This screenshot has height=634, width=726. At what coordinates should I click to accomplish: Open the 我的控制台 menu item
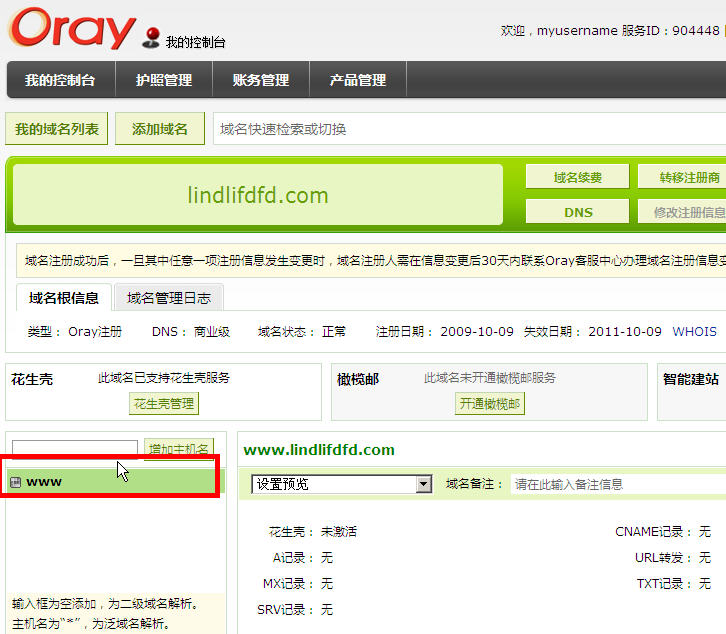point(60,80)
